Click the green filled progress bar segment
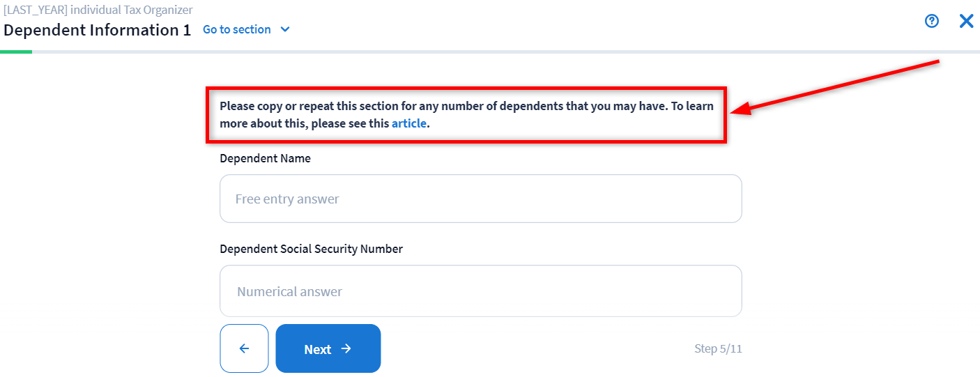 coord(16,52)
